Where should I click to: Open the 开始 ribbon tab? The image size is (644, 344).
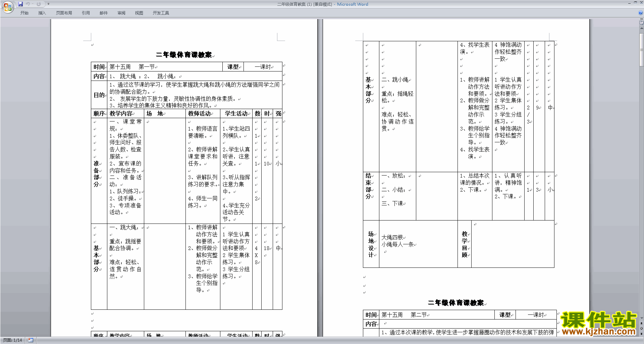click(x=24, y=13)
